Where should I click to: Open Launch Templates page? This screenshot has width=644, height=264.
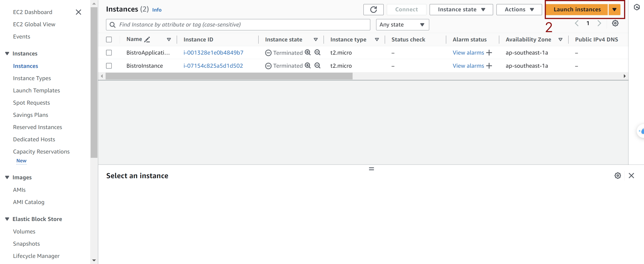36,90
